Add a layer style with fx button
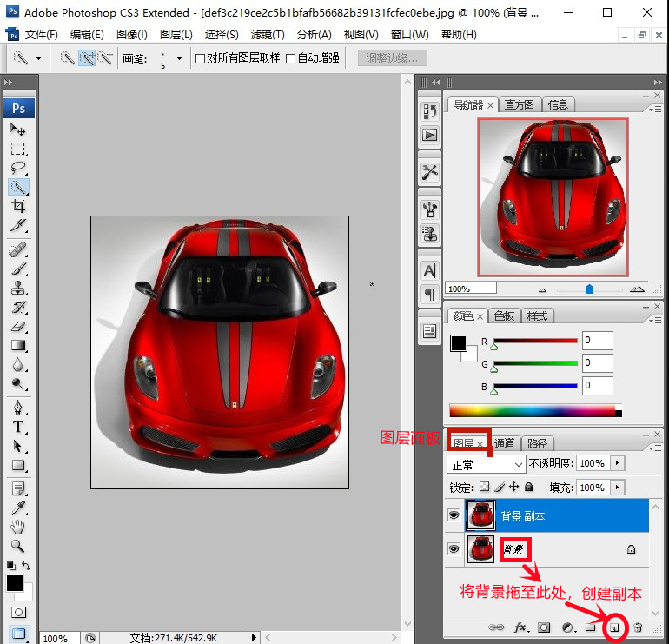Image resolution: width=669 pixels, height=644 pixels. pyautogui.click(x=520, y=627)
